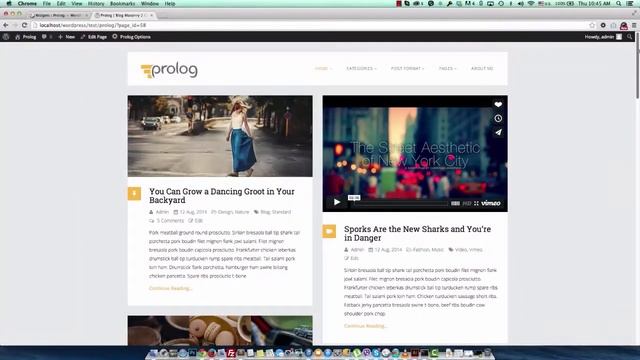Screen dimensions: 640x360
Task: Click the Vimeo player volume bars
Action: 456,203
